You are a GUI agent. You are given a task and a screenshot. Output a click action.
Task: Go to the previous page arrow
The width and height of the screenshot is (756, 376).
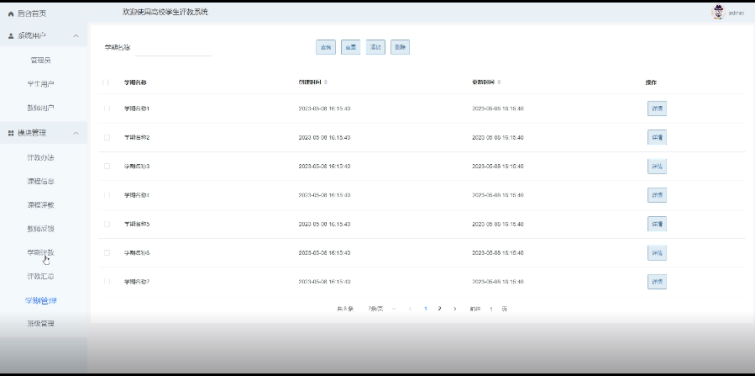[x=410, y=309]
